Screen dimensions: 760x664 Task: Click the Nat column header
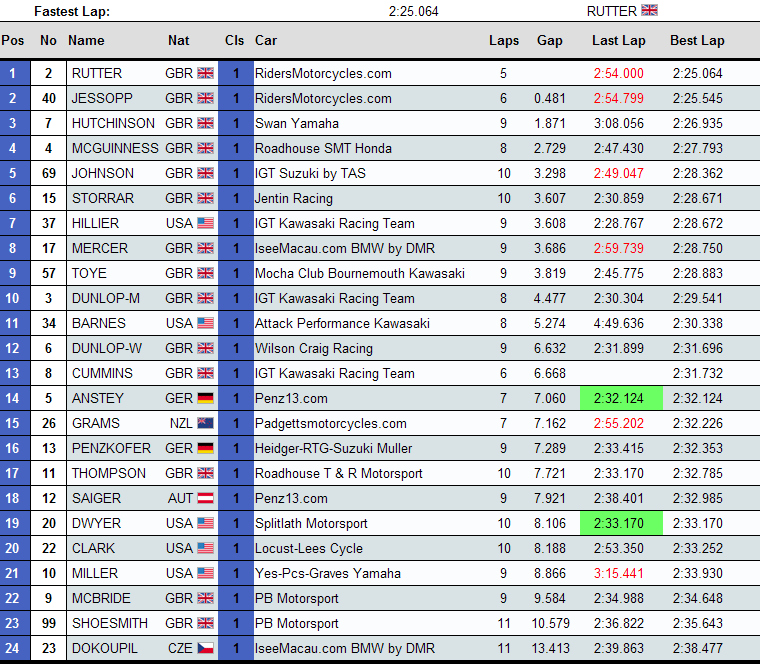(178, 40)
